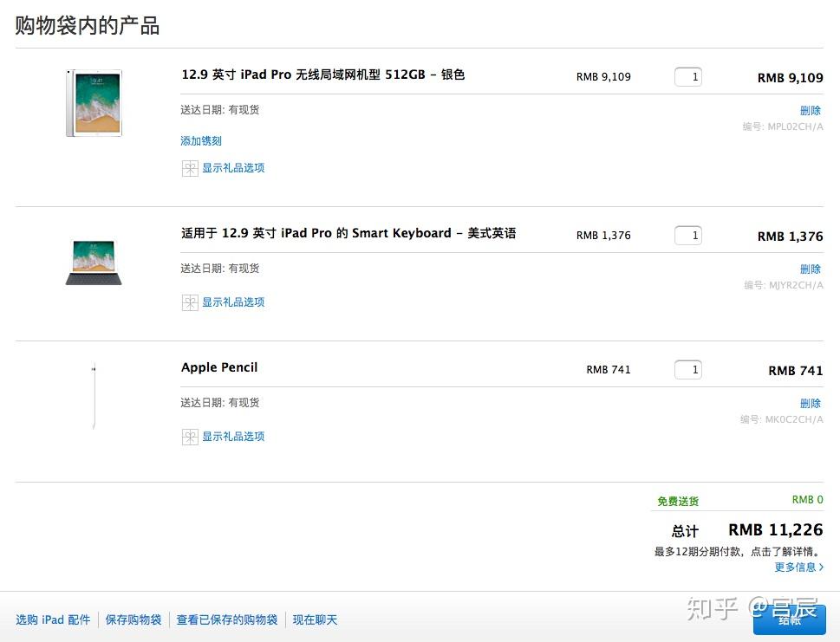Viewport: 840px width, 642px height.
Task: Start a chat via 现在聊天
Action: tap(315, 619)
